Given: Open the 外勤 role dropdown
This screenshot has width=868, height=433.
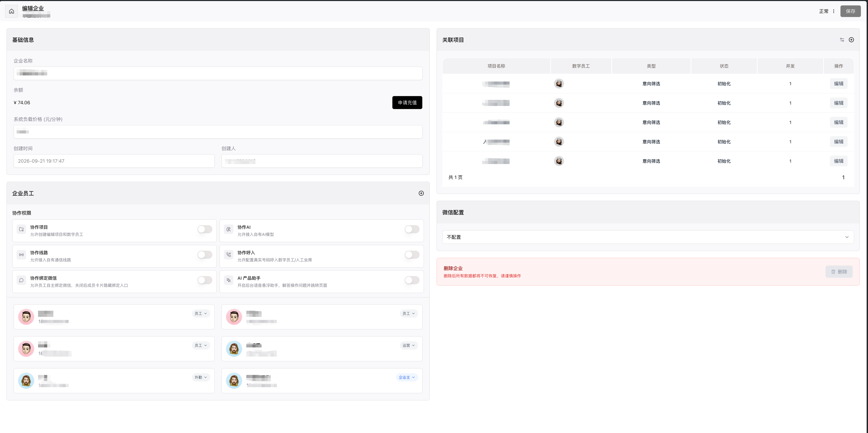Looking at the screenshot, I should tap(201, 377).
